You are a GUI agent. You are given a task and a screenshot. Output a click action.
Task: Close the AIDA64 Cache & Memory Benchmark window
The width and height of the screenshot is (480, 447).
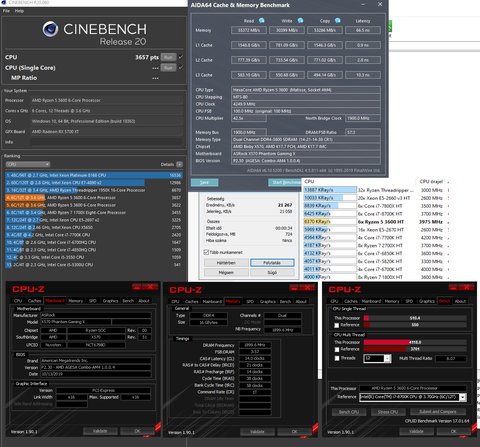point(380,4)
